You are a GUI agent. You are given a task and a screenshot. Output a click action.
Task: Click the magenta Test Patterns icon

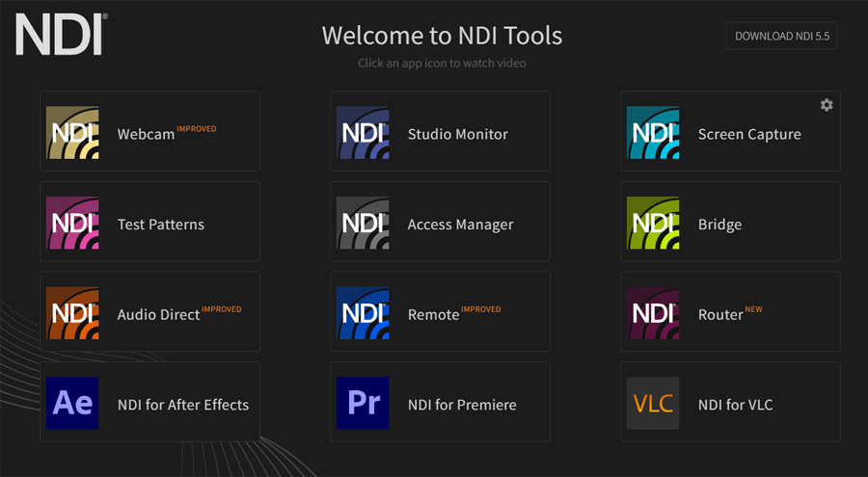coord(72,223)
